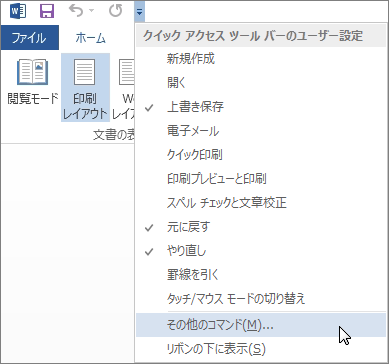Select the 印刷レイアウト view button
The height and width of the screenshot is (364, 389).
pyautogui.click(x=85, y=87)
